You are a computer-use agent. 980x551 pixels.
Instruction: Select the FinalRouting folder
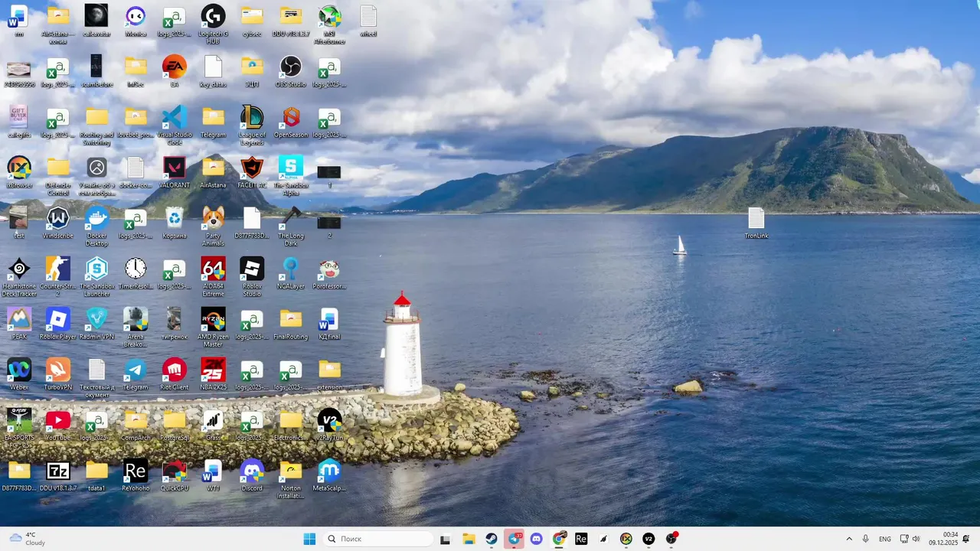[290, 324]
